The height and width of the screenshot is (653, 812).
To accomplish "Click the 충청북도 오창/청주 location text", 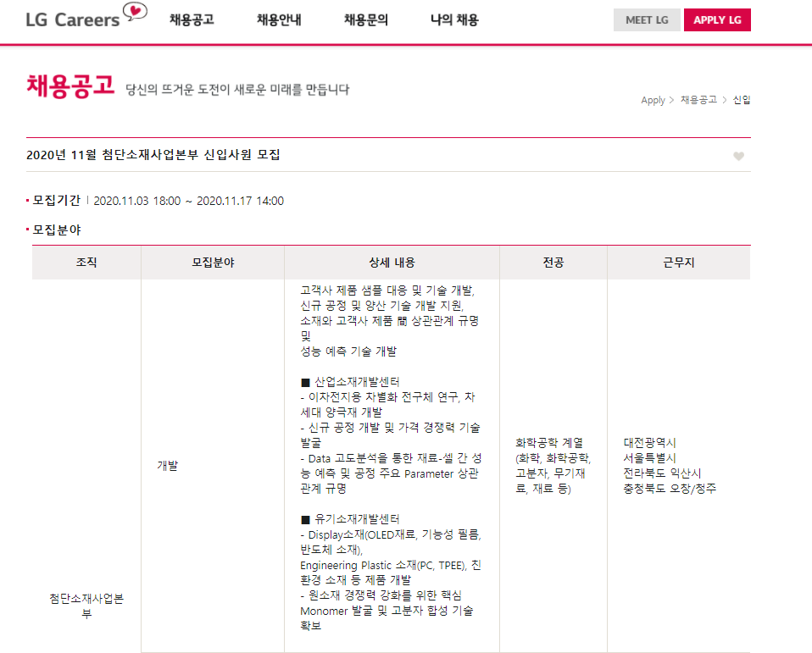I will pyautogui.click(x=670, y=489).
